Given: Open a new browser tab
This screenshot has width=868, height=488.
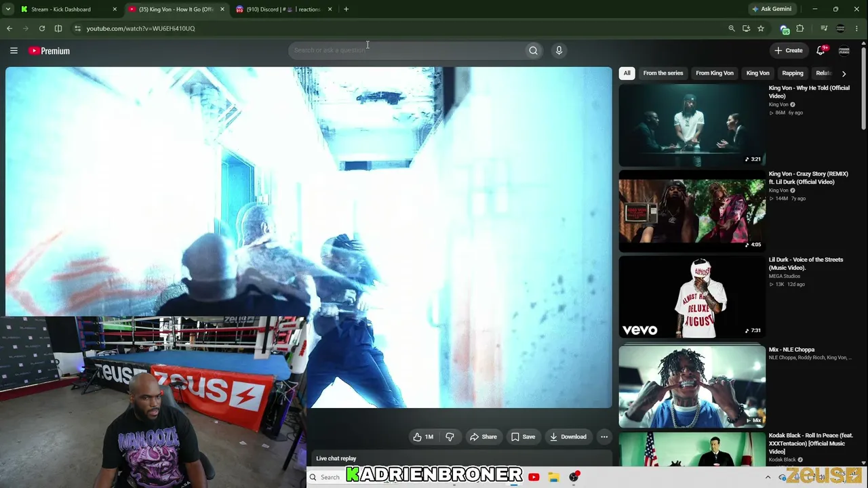Looking at the screenshot, I should pyautogui.click(x=346, y=9).
